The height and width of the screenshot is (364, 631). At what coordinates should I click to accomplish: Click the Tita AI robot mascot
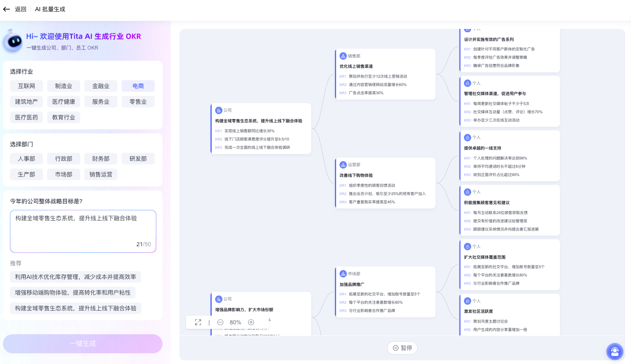pos(13,41)
